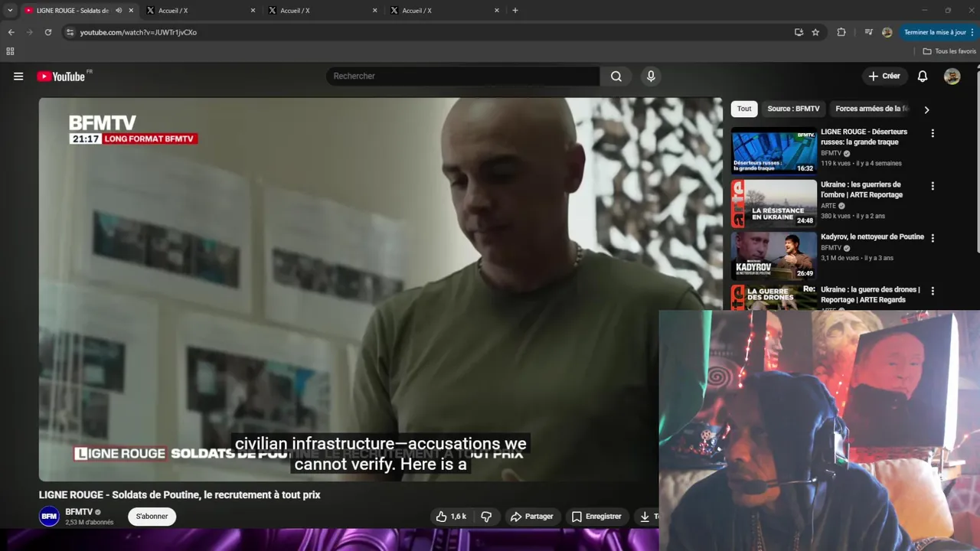Open the extensions puzzle icon
Image resolution: width=980 pixels, height=551 pixels.
pos(841,32)
